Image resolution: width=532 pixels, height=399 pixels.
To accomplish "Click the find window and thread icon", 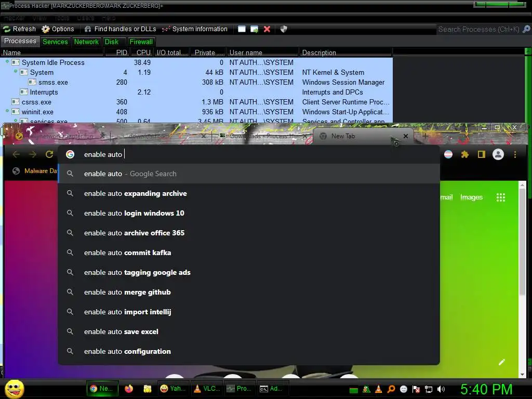I will tap(254, 29).
